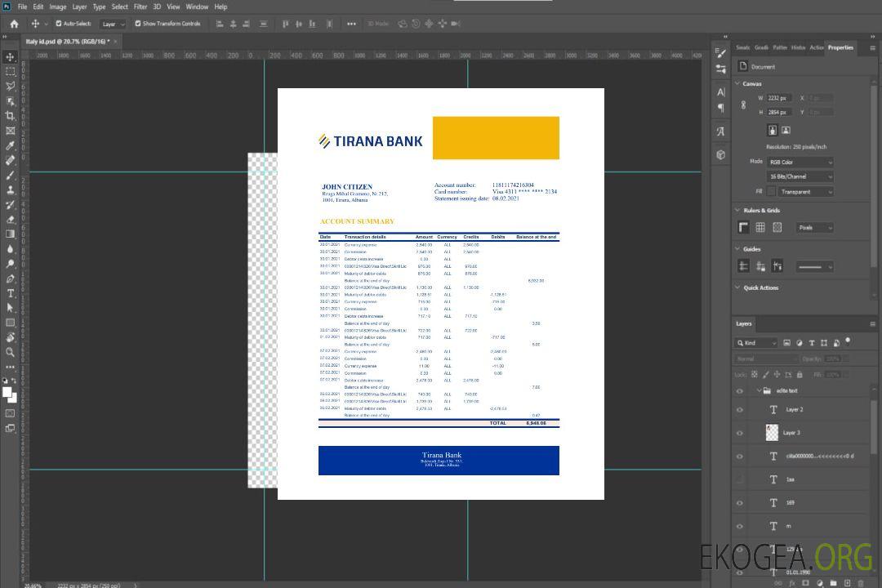Open the Transparent fill dropdown
The image size is (882, 588).
(806, 192)
